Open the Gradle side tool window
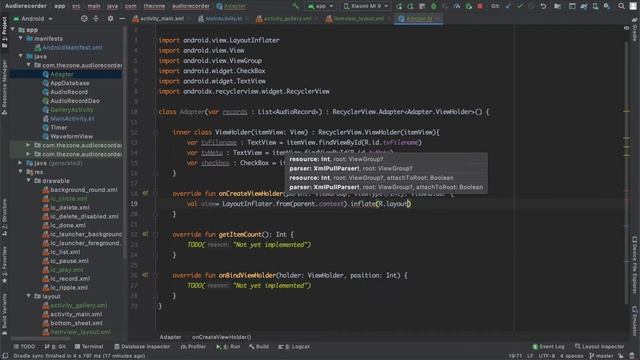 (635, 31)
